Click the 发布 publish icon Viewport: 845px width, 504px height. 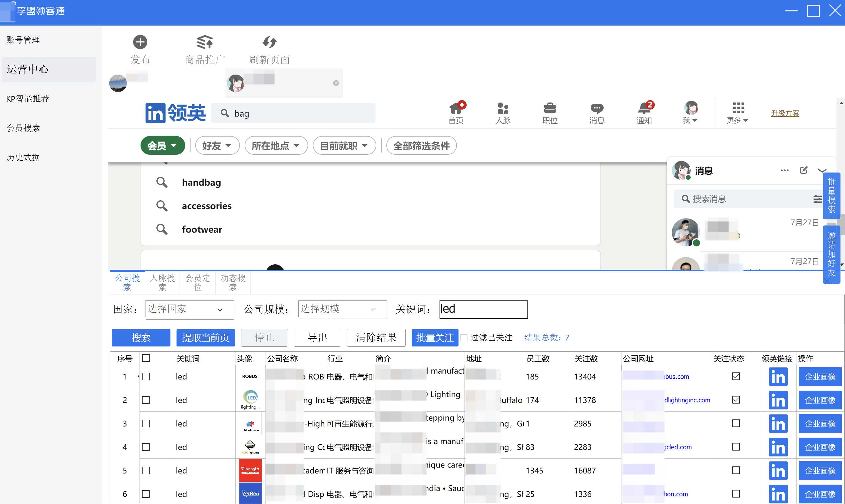point(140,42)
